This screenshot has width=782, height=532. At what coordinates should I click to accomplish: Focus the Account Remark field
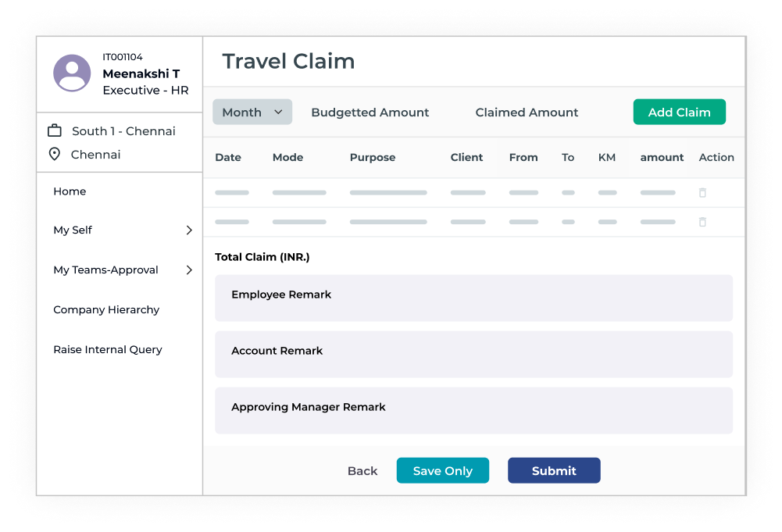(x=473, y=354)
